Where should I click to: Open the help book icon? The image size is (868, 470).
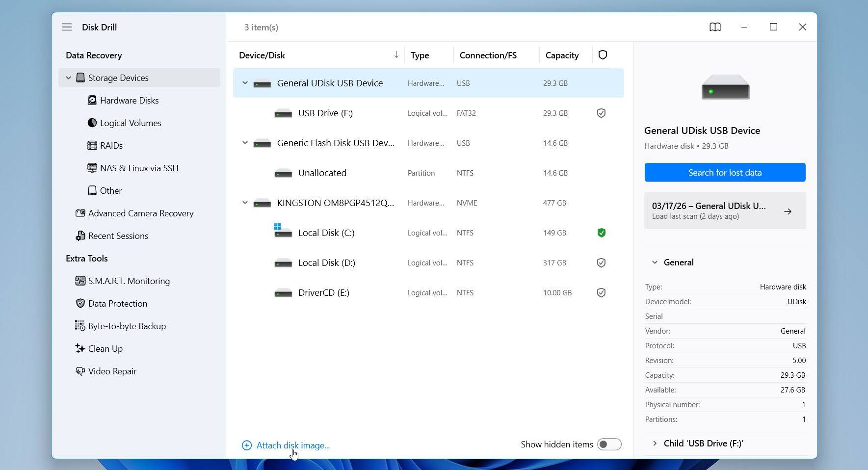715,27
